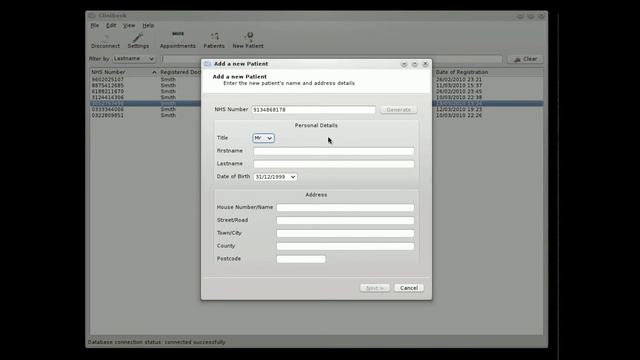Click the Postcode input field

tap(301, 259)
